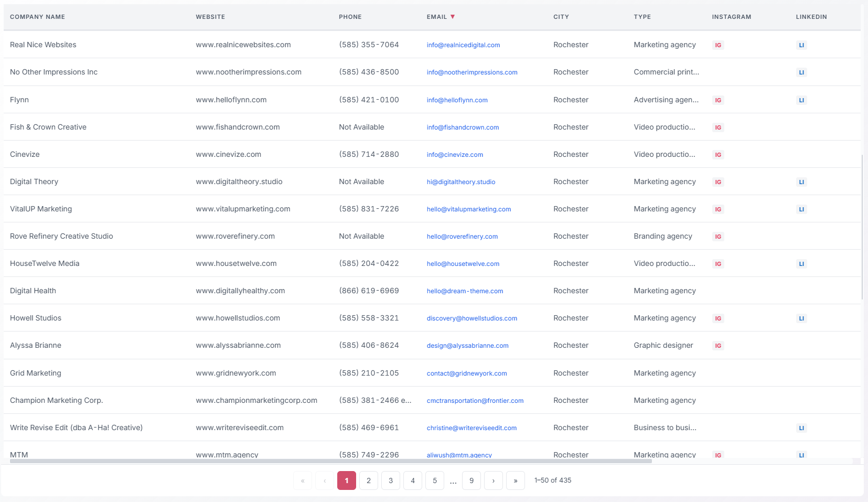
Task: Email design@alyssabrianne.com
Action: pos(468,346)
